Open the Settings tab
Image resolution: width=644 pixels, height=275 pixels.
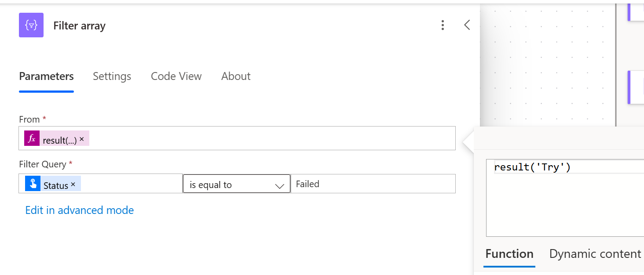pyautogui.click(x=112, y=76)
